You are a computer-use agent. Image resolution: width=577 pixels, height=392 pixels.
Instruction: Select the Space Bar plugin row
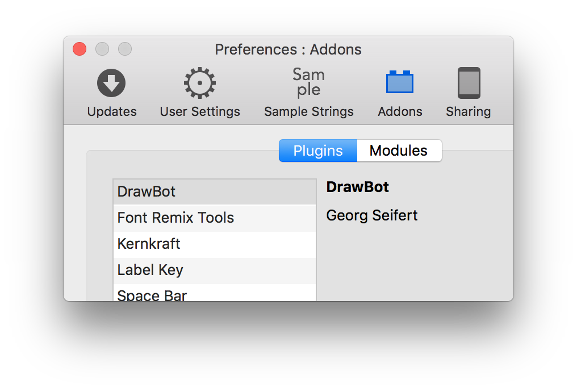[214, 294]
